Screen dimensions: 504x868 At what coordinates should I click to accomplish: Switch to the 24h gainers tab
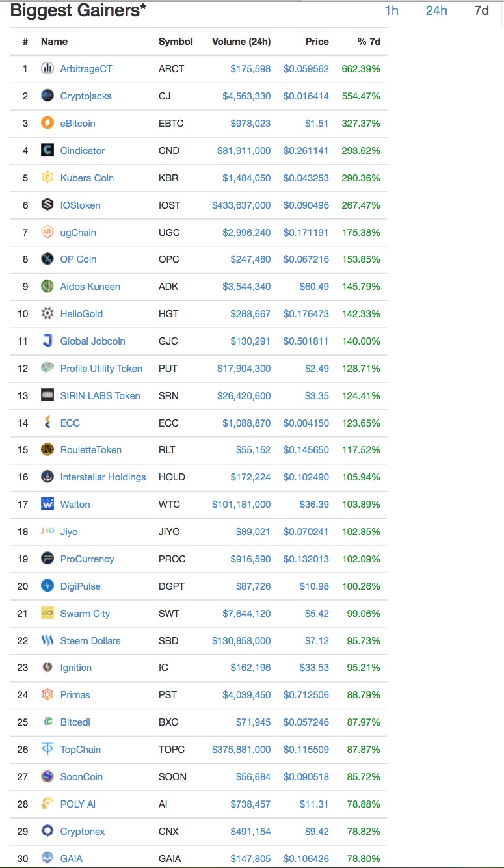[436, 10]
